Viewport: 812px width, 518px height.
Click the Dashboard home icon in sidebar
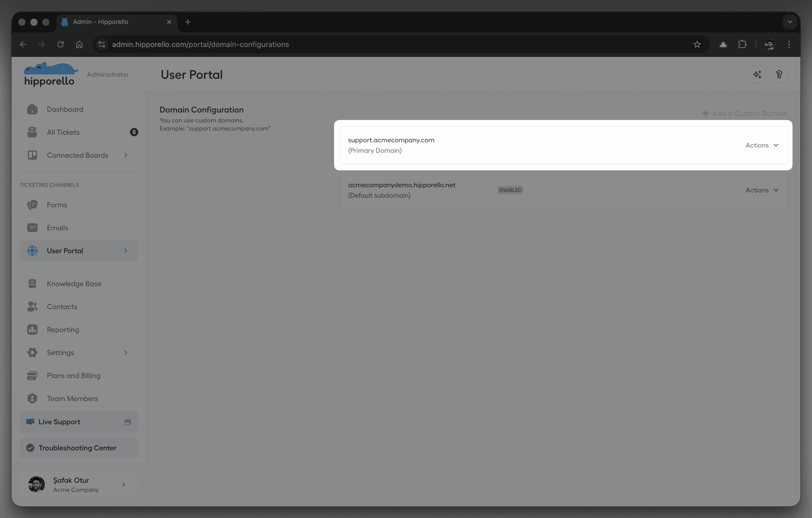(x=32, y=109)
